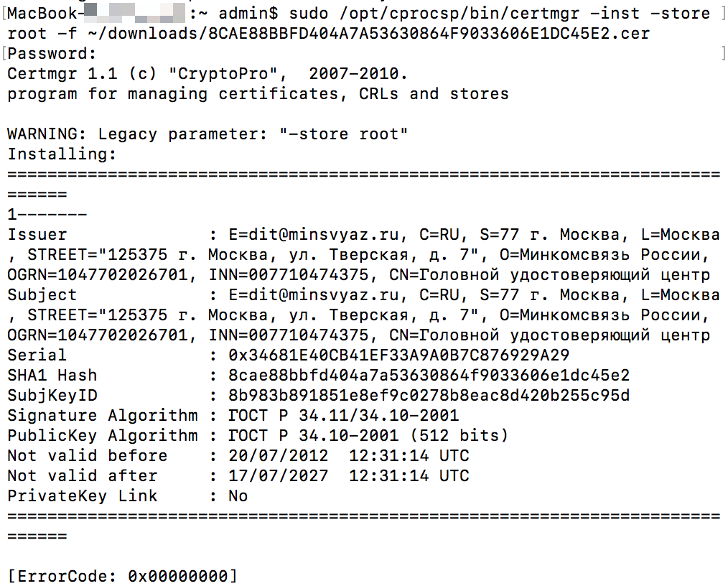Click the SHA1 Hash value

point(429,375)
